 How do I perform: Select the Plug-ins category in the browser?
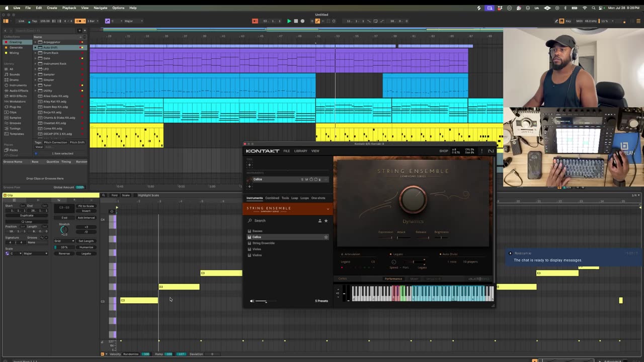15,107
